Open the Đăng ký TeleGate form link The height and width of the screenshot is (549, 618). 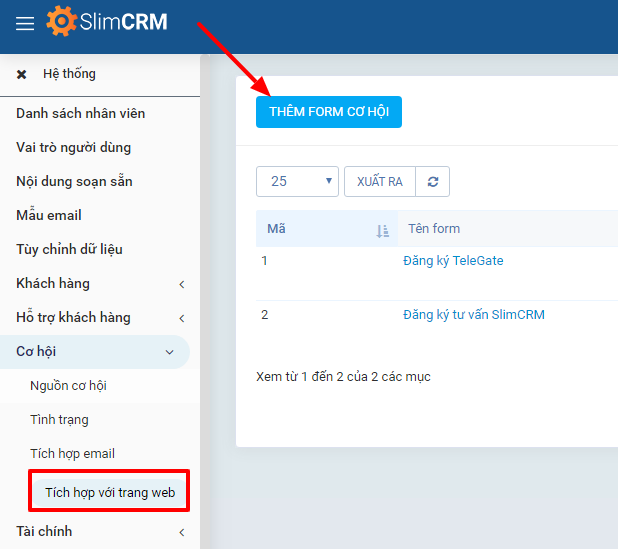[x=453, y=261]
